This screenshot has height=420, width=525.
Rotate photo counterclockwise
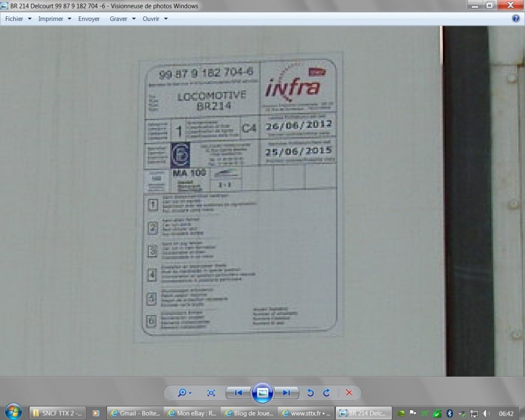click(x=310, y=392)
